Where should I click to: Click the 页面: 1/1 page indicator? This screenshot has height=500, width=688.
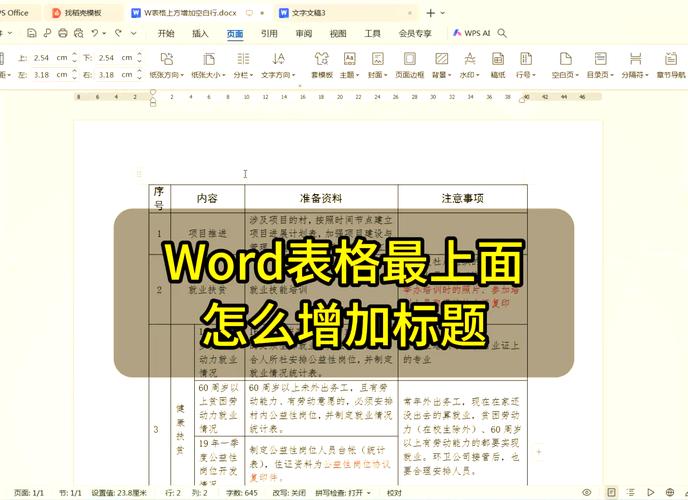pyautogui.click(x=29, y=493)
